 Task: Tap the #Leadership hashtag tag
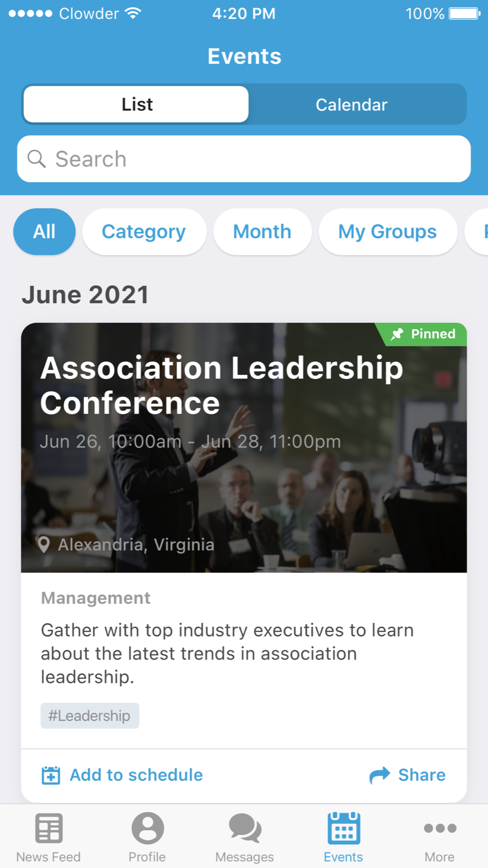coord(90,716)
